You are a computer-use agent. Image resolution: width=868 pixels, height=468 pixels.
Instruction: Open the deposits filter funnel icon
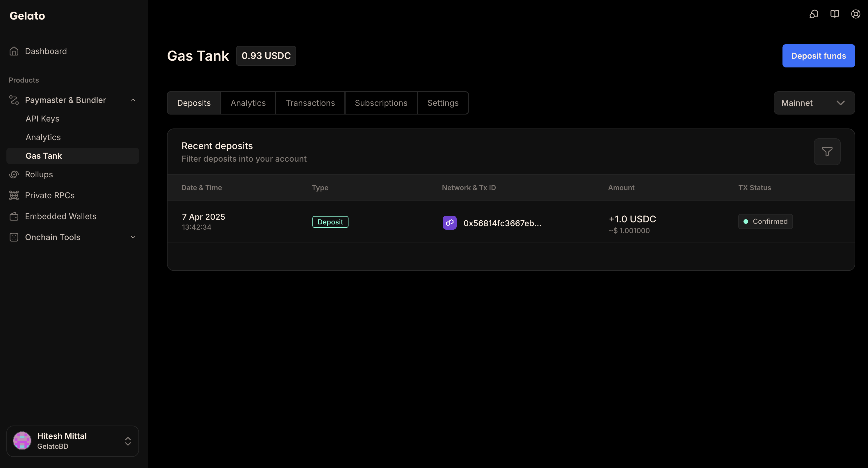pyautogui.click(x=827, y=151)
